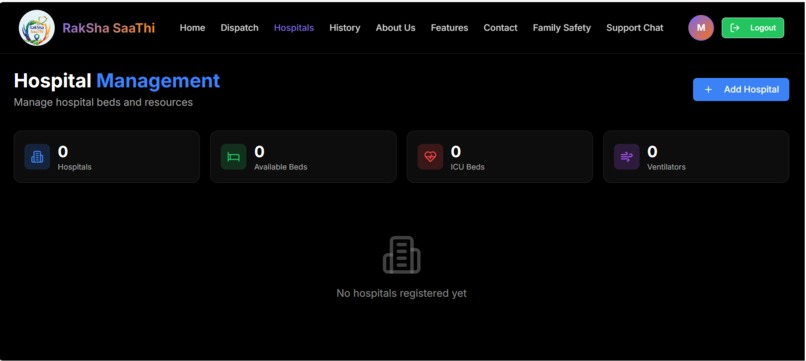
Task: Click the blue Hospitals building icon
Action: click(x=37, y=157)
